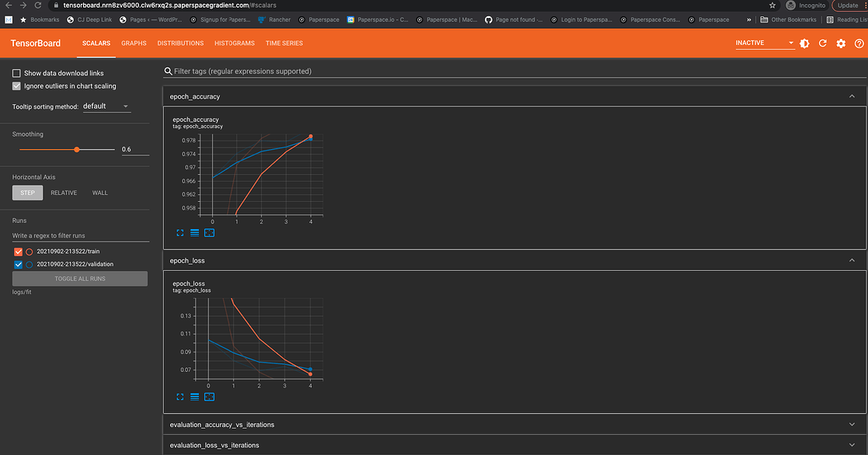Open Tooltip sorting method dropdown
The height and width of the screenshot is (455, 868).
pos(106,106)
